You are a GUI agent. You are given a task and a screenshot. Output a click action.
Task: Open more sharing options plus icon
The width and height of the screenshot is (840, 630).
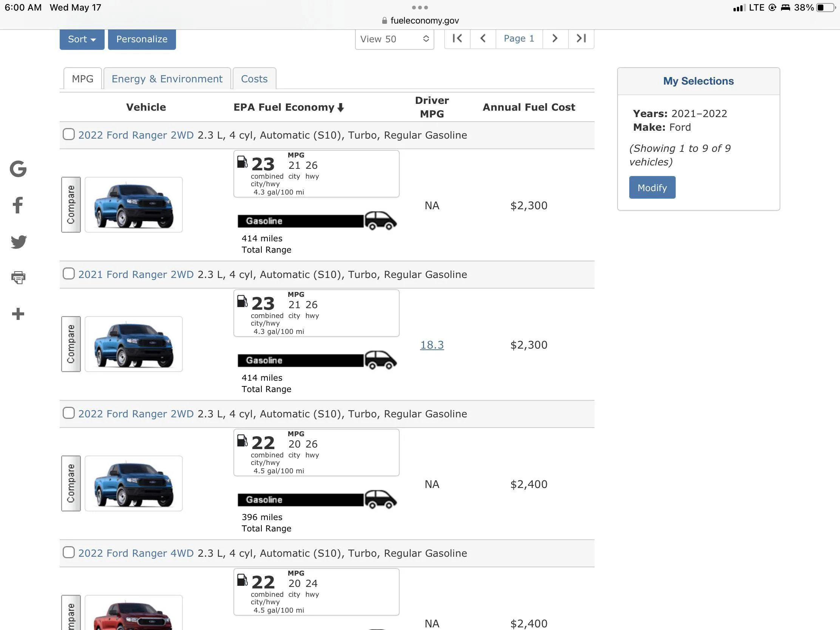click(18, 313)
